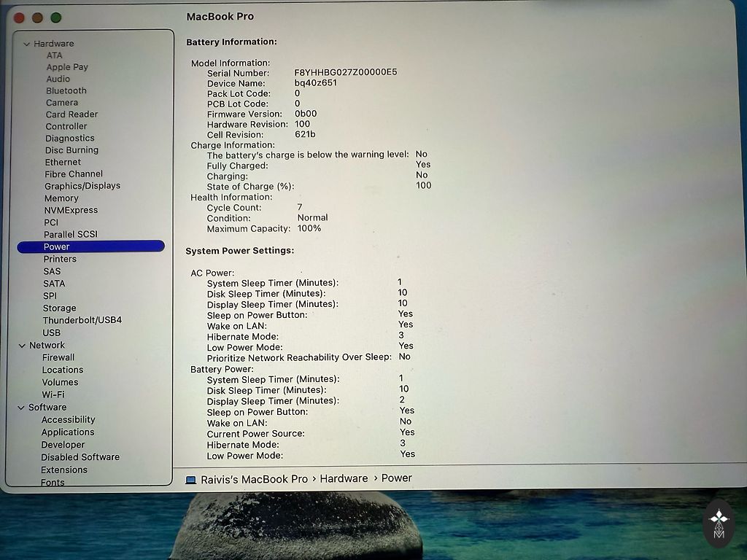Image resolution: width=747 pixels, height=560 pixels.
Task: Open Disabled Software in the sidebar
Action: point(80,457)
